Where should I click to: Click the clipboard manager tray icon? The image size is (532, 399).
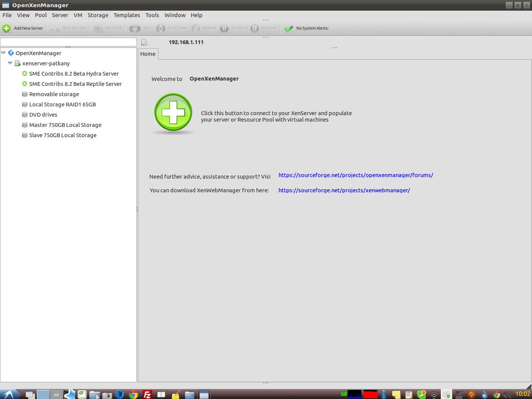pyautogui.click(x=409, y=394)
